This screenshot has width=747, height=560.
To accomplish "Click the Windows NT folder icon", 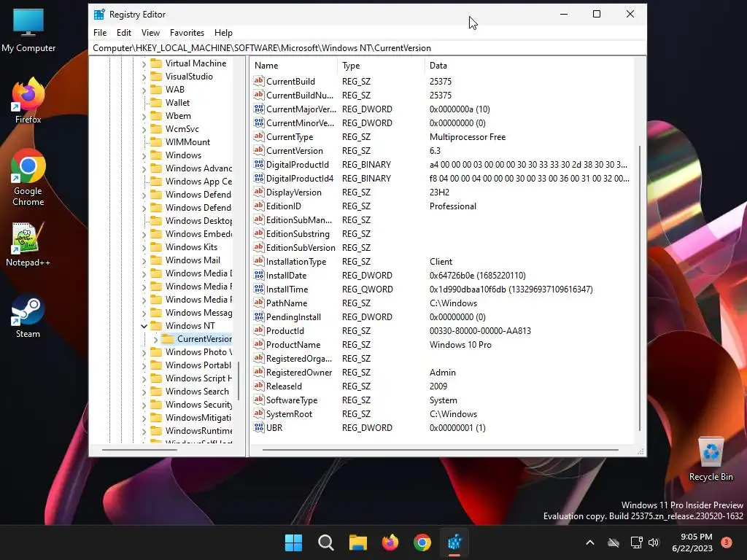I will click(x=156, y=326).
